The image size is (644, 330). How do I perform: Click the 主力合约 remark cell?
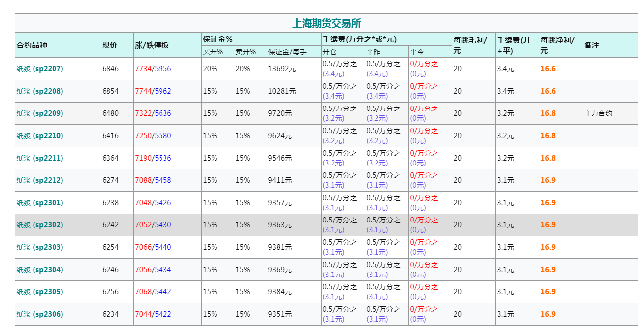tap(598, 113)
